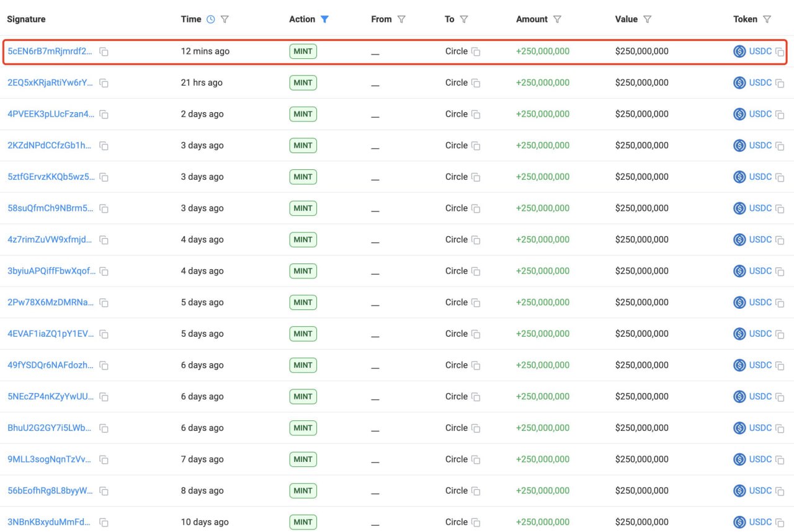Click '2 days ago' time cell
This screenshot has height=532, width=794.
coord(202,114)
